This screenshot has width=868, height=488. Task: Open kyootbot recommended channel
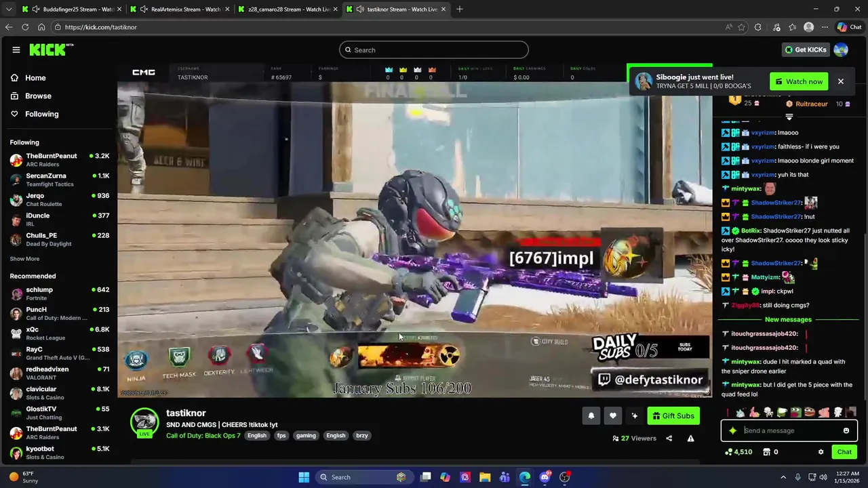tap(59, 453)
